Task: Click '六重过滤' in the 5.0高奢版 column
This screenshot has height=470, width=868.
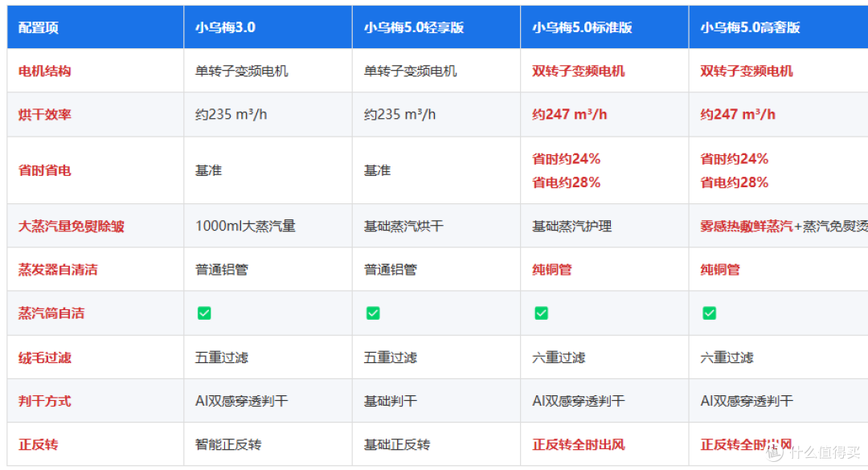Action: click(727, 358)
